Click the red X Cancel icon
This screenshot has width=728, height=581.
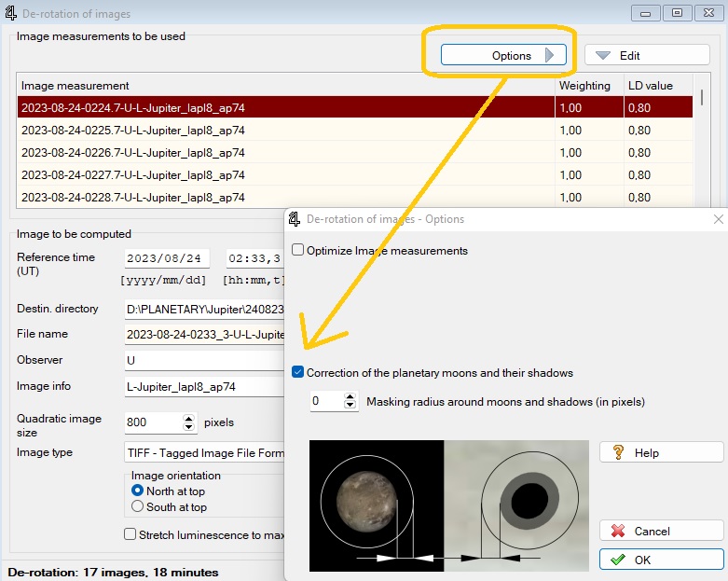pos(617,531)
